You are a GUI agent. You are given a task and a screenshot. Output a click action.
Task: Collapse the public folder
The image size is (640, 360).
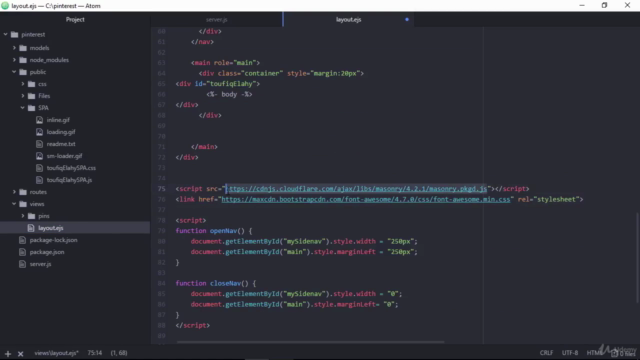coord(14,72)
